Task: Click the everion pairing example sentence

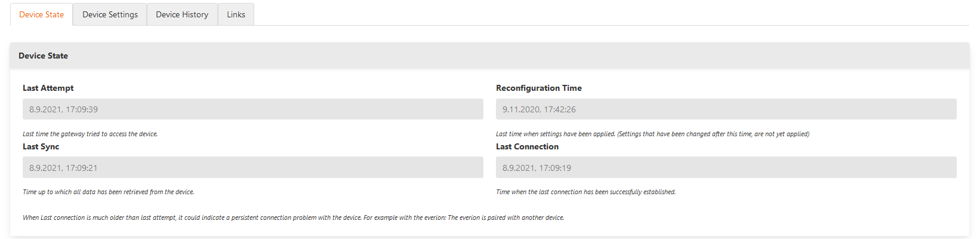Action: [x=464, y=217]
